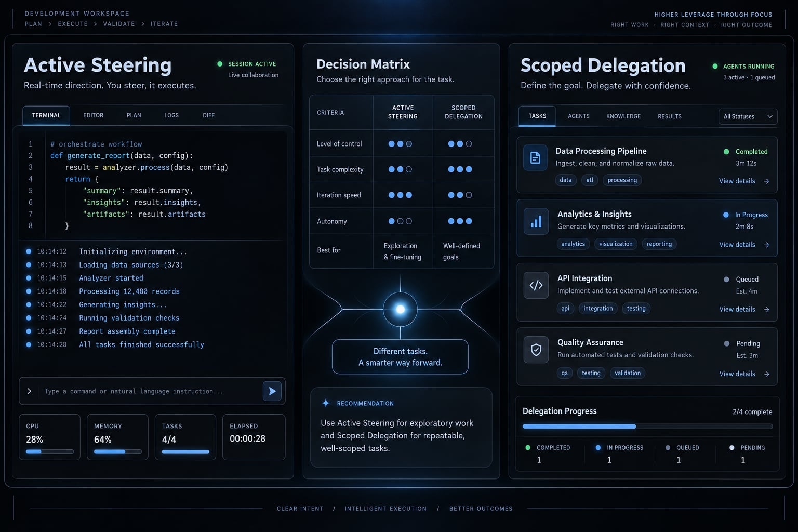798x532 pixels.
Task: Open View details for Analytics & Insights
Action: pyautogui.click(x=737, y=244)
